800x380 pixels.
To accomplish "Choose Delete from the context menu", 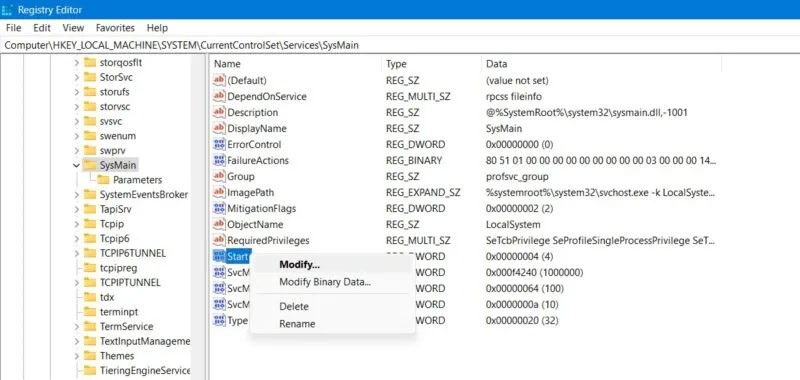I will [x=332, y=307].
